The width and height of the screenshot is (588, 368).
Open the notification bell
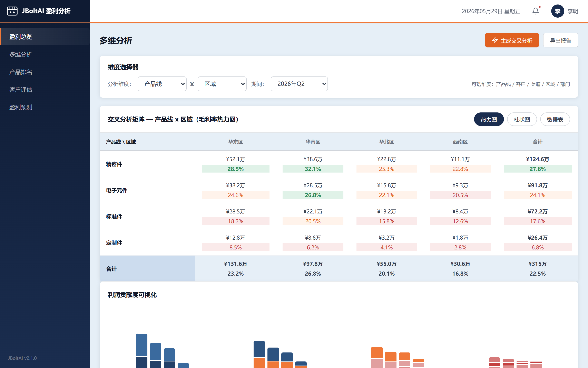pyautogui.click(x=536, y=11)
